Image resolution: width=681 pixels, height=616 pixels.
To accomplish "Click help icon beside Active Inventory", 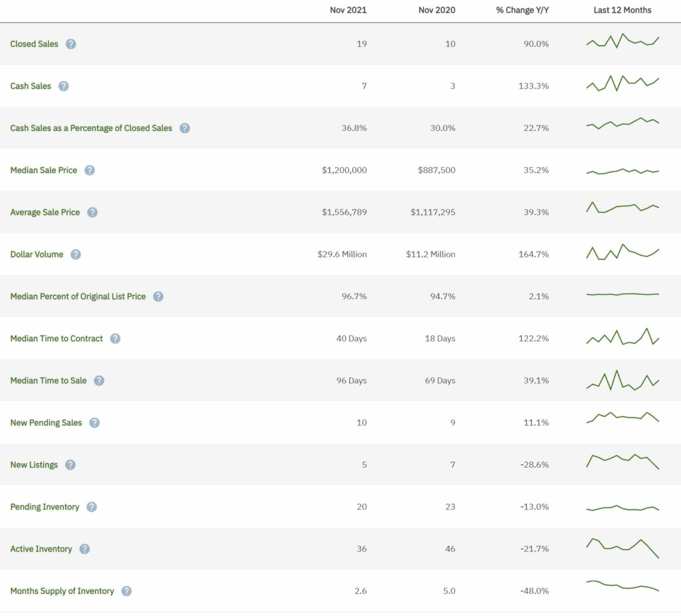I will point(84,549).
